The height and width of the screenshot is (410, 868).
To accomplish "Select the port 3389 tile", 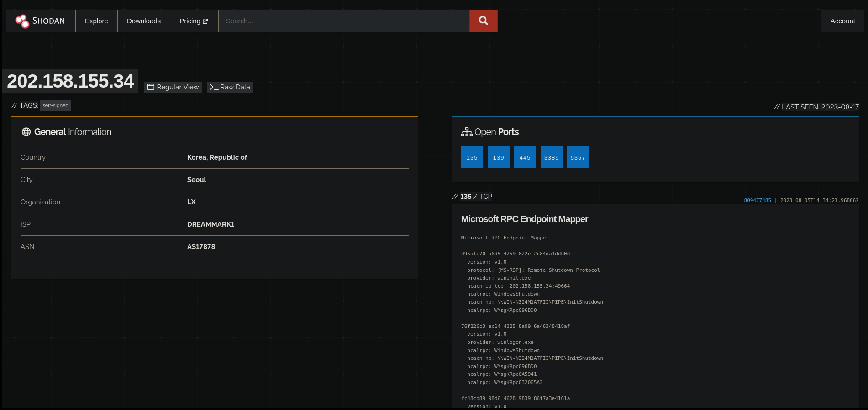I will point(551,157).
